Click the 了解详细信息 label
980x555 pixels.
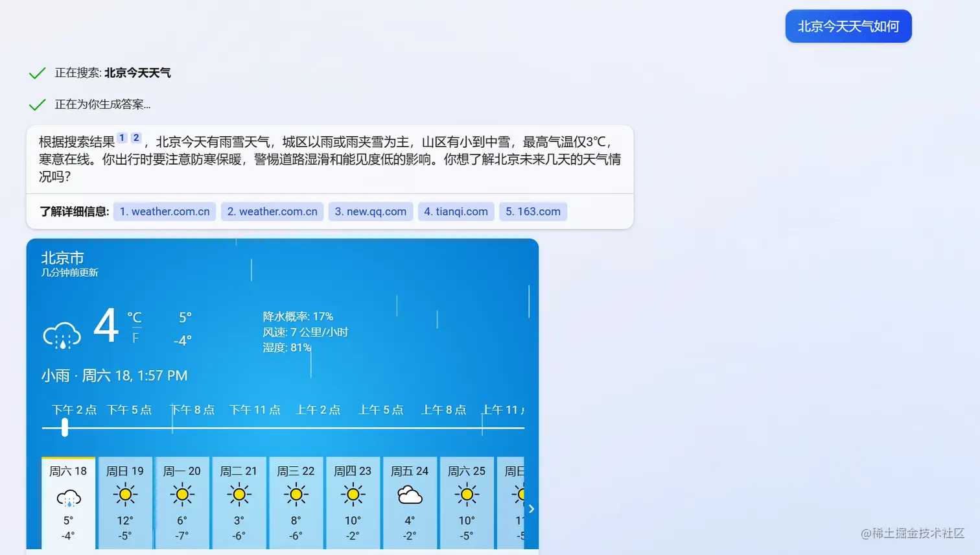tap(75, 211)
